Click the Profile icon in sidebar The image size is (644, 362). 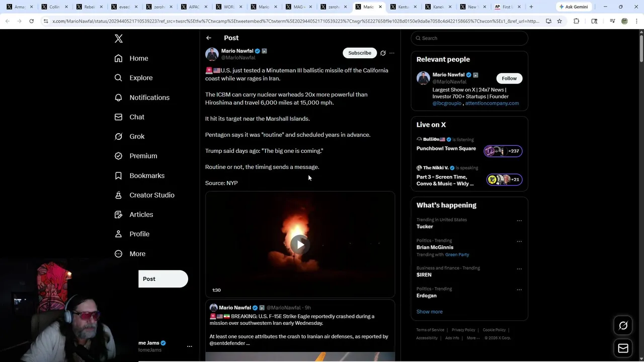pyautogui.click(x=118, y=234)
